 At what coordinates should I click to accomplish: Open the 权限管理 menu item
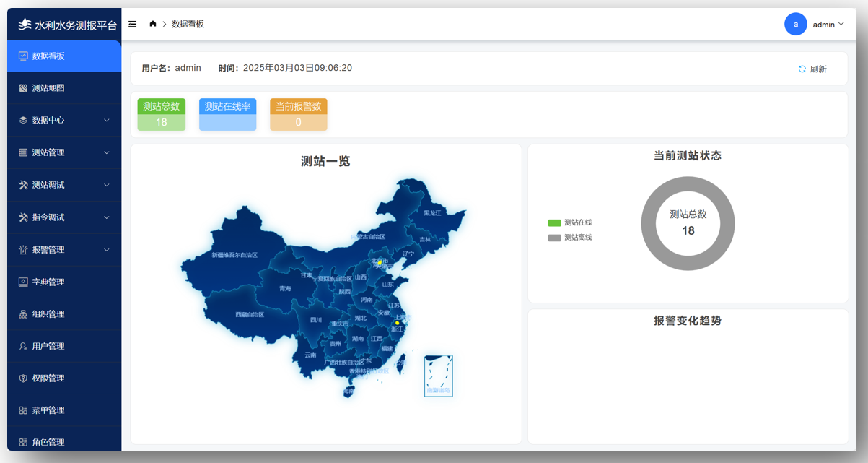pos(64,378)
